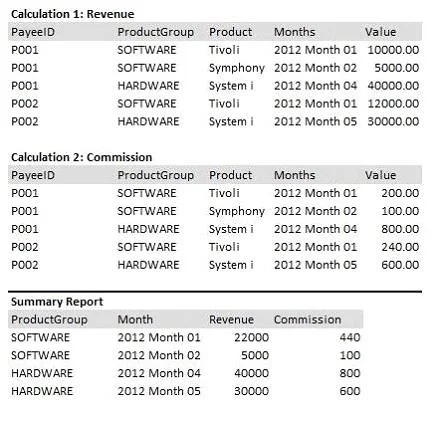
Task: Click the Commission header in Summary Report
Action: (307, 319)
